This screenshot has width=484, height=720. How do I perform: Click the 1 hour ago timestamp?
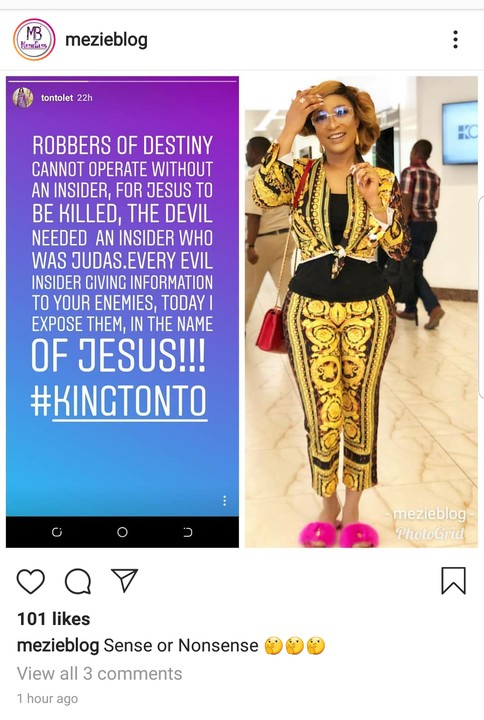point(47,699)
